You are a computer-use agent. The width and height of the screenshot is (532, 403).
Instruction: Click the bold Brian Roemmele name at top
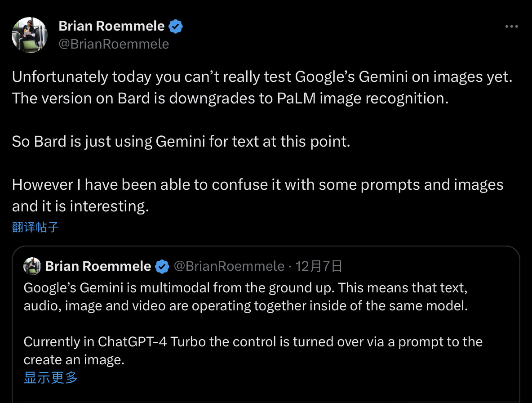[111, 27]
